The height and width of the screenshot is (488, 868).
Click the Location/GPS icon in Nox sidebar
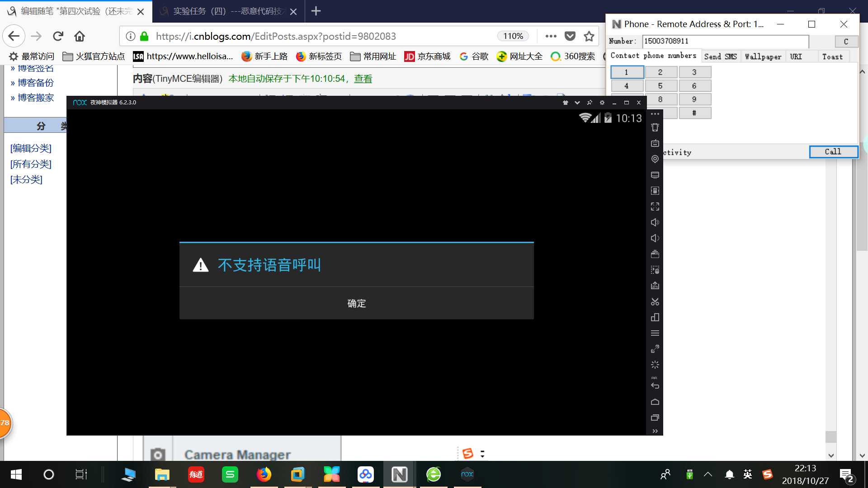coord(654,159)
